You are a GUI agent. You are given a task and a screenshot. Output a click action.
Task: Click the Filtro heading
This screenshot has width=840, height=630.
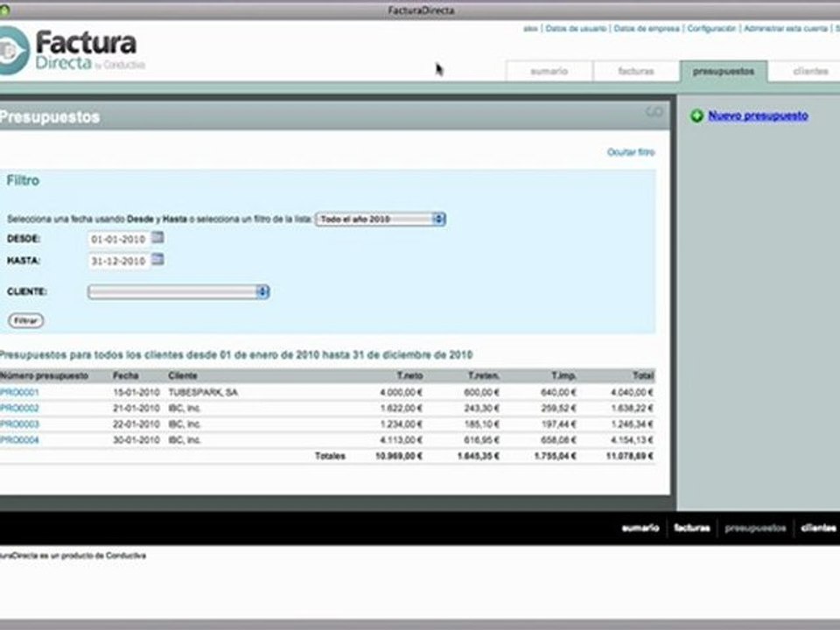23,180
